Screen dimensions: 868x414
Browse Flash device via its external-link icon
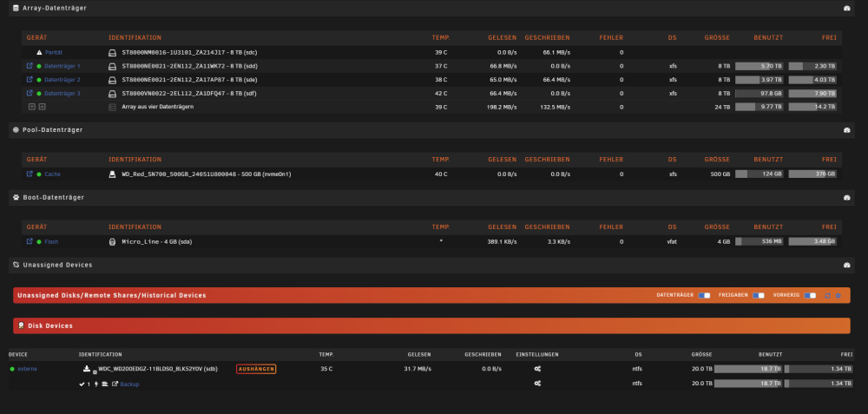coord(30,241)
